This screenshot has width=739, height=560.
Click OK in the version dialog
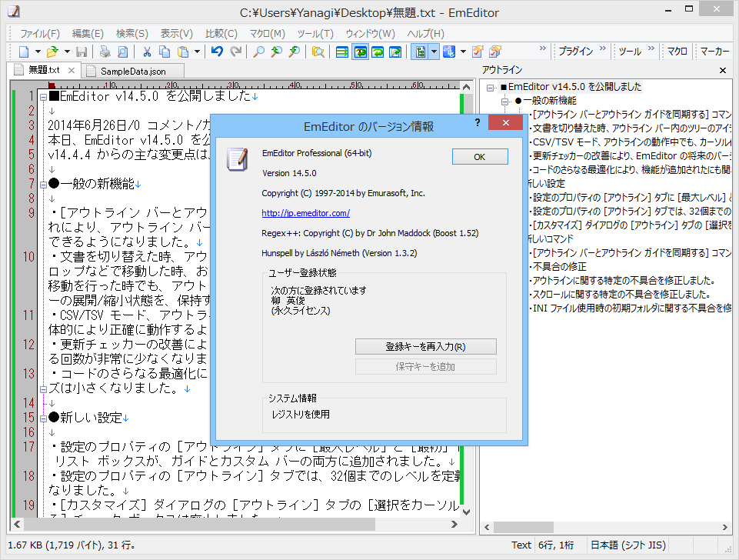coord(479,156)
